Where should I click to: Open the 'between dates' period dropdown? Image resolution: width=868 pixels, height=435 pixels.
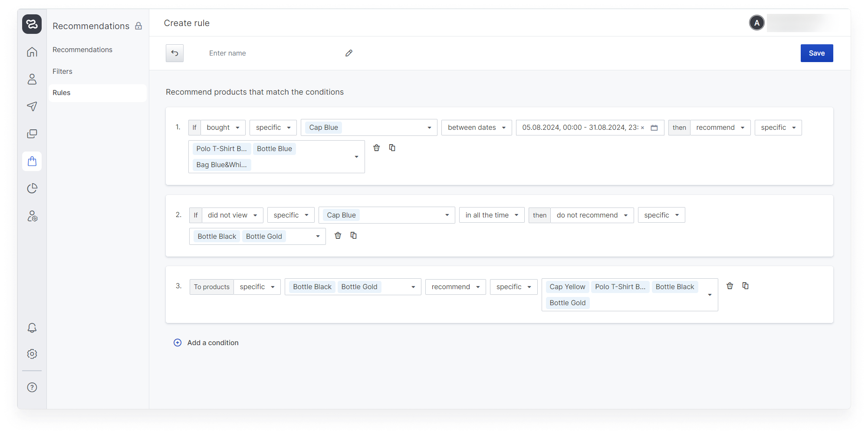pyautogui.click(x=477, y=128)
